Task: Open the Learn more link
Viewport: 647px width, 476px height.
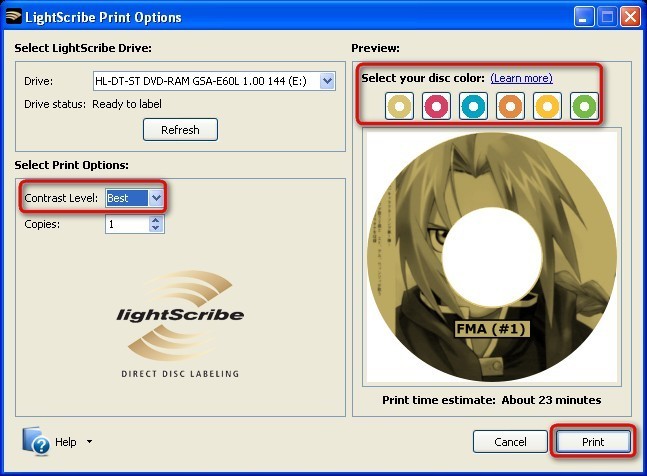Action: [522, 78]
